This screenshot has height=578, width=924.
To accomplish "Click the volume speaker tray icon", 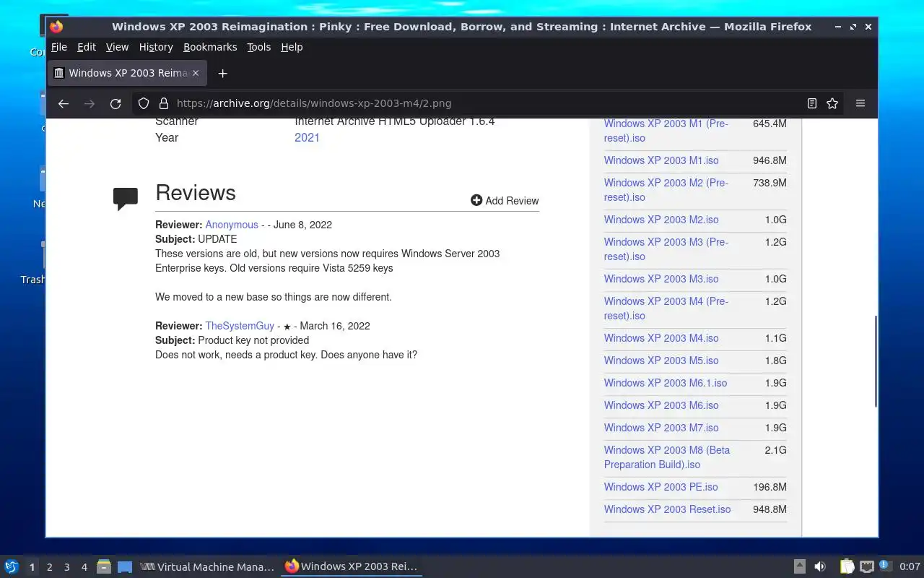I will [820, 566].
